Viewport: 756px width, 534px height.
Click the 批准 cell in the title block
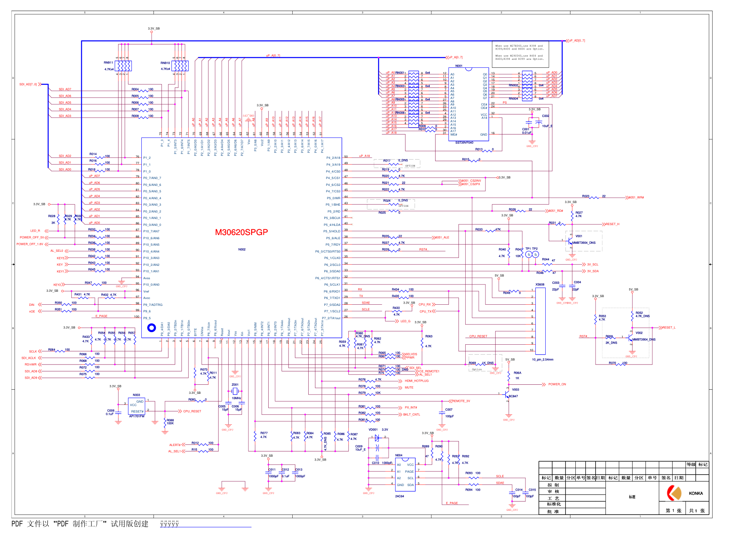(553, 512)
